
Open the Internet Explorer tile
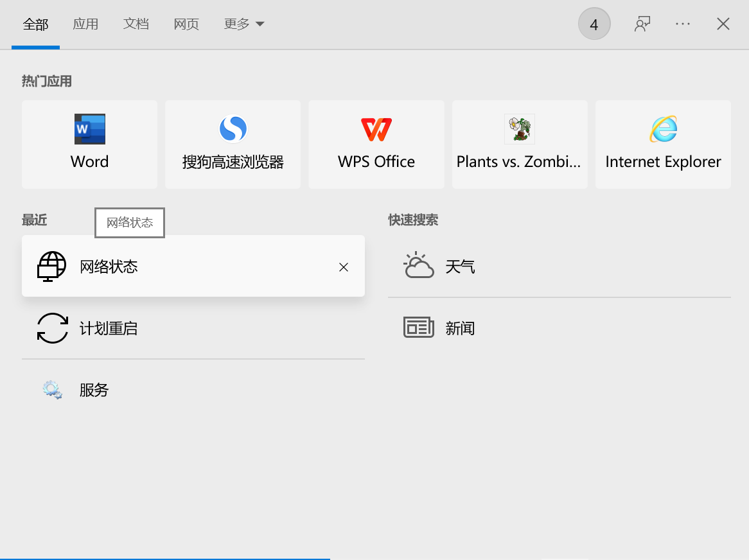click(x=663, y=144)
